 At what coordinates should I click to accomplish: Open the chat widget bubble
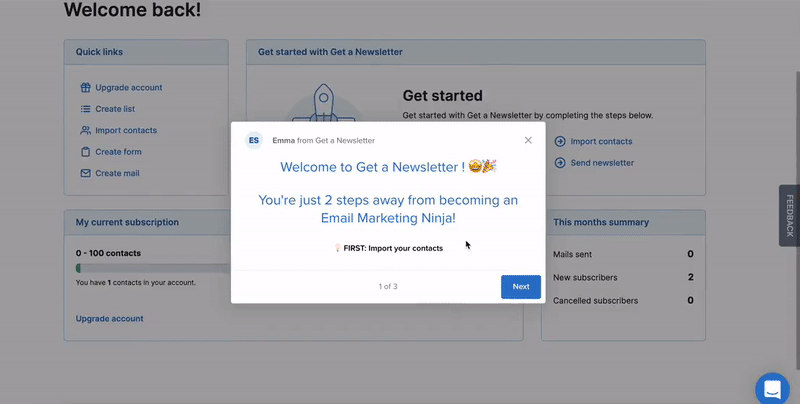774,388
